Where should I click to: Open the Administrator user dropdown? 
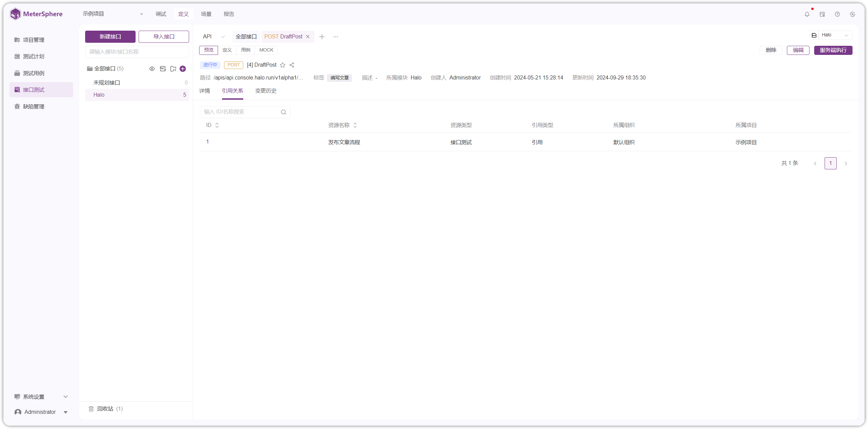click(x=41, y=412)
